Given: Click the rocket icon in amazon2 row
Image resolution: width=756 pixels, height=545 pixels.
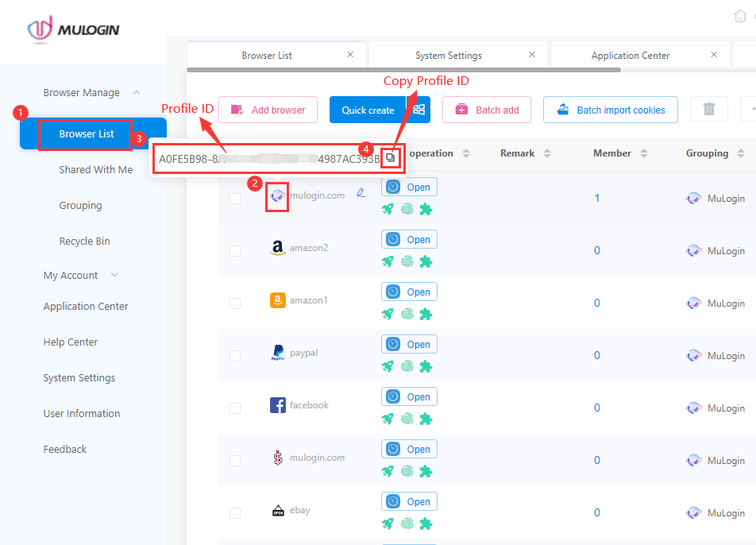Looking at the screenshot, I should [x=388, y=261].
